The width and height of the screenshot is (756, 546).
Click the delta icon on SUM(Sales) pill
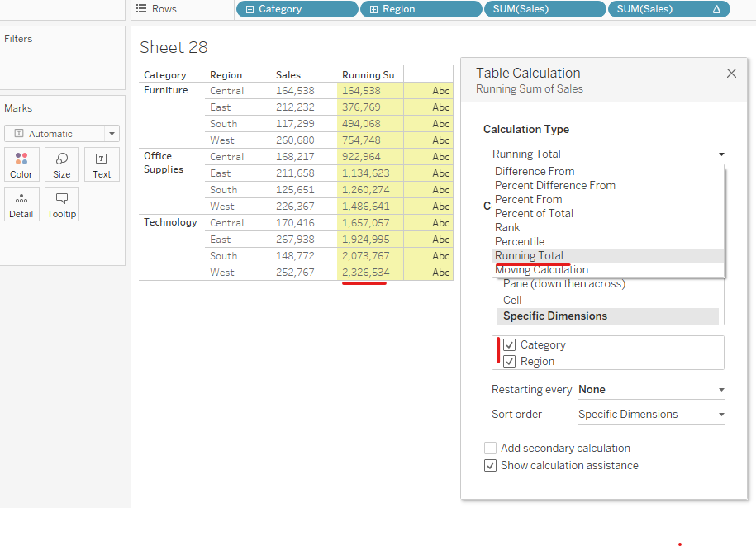tap(716, 9)
